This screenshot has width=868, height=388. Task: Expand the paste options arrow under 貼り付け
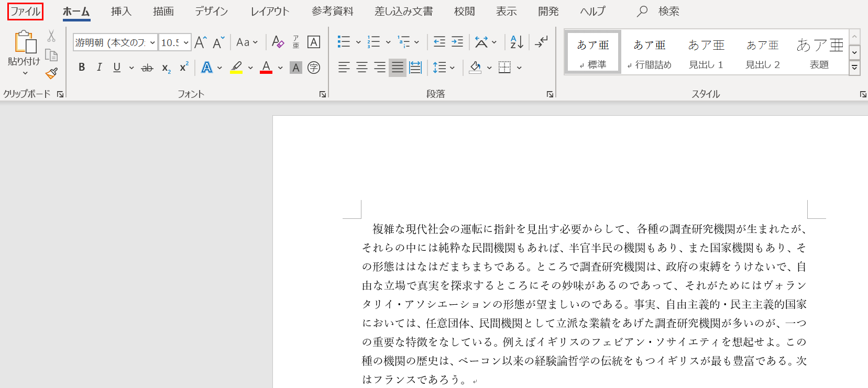(25, 73)
